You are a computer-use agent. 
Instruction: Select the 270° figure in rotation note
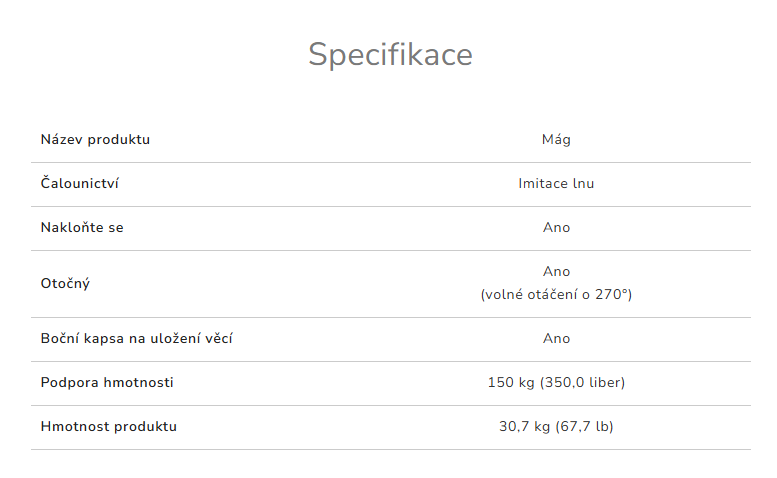click(x=611, y=294)
